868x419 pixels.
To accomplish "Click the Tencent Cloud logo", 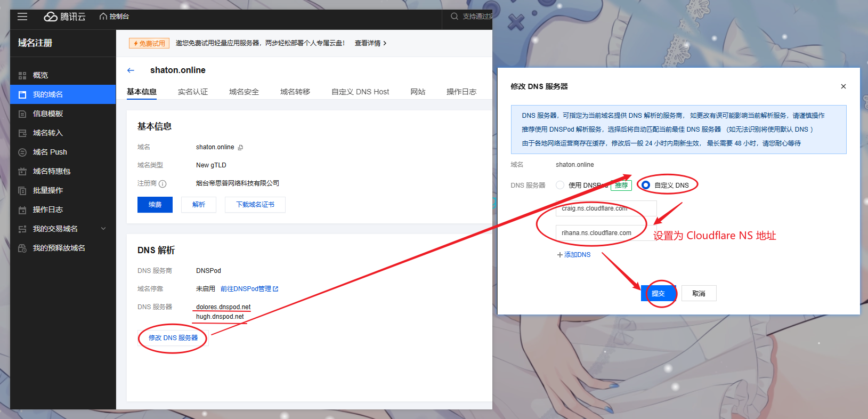I will [64, 17].
